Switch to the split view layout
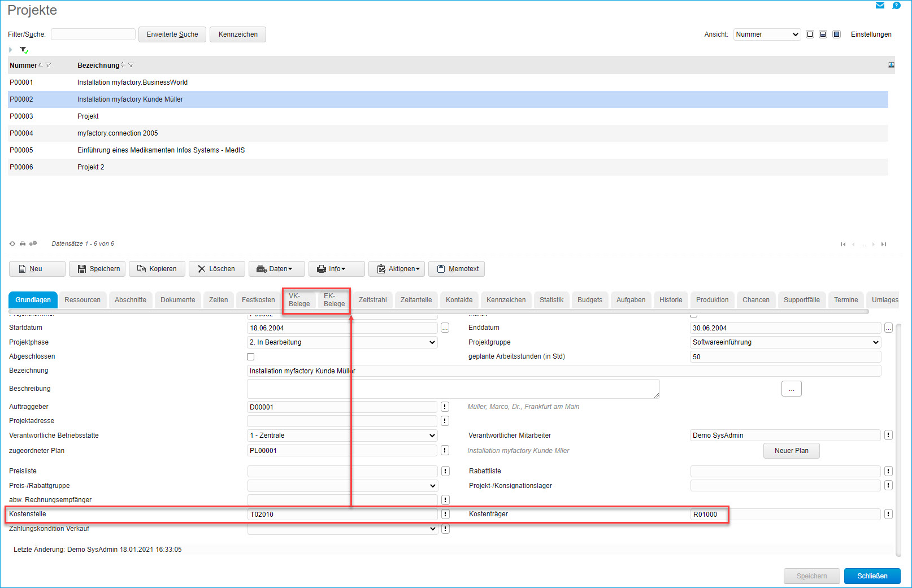The height and width of the screenshot is (588, 912). 823,34
